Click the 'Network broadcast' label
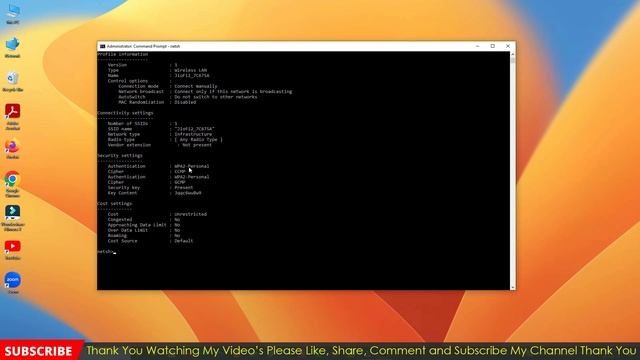 [141, 91]
